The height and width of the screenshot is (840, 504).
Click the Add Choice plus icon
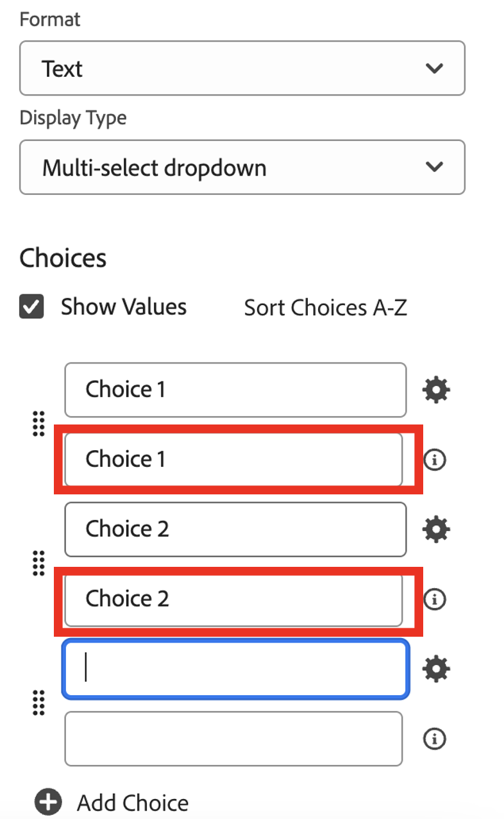[49, 802]
